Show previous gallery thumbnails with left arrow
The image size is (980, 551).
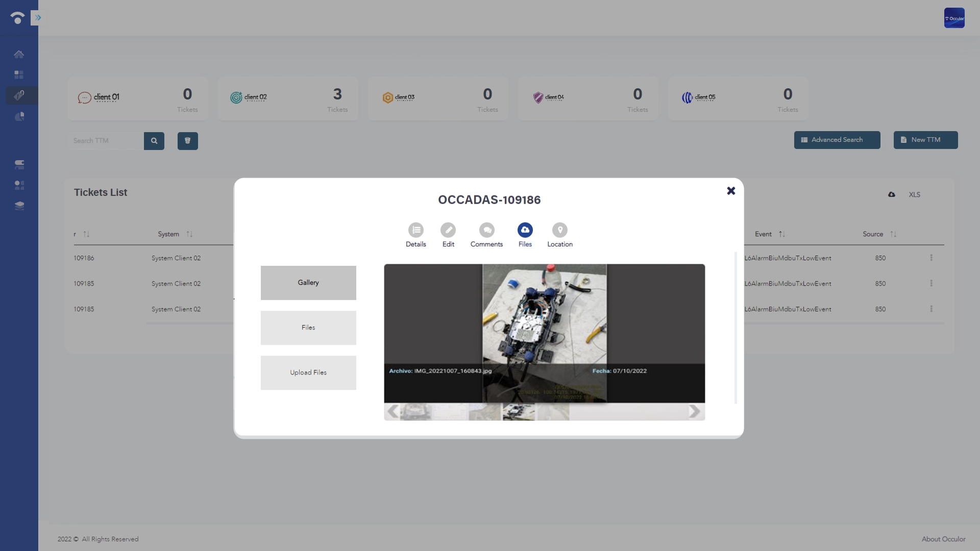(393, 412)
